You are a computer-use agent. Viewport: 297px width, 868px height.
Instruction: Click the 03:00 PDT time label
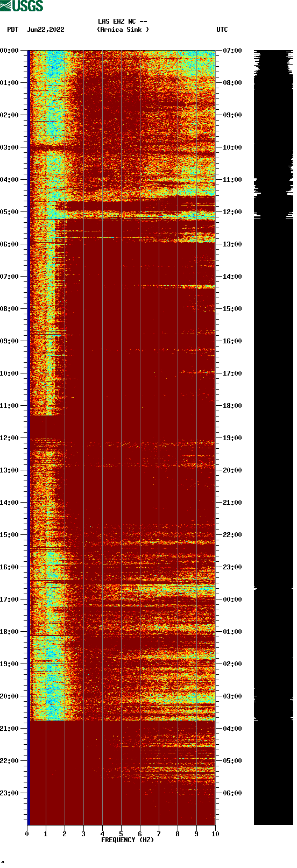pyautogui.click(x=10, y=147)
